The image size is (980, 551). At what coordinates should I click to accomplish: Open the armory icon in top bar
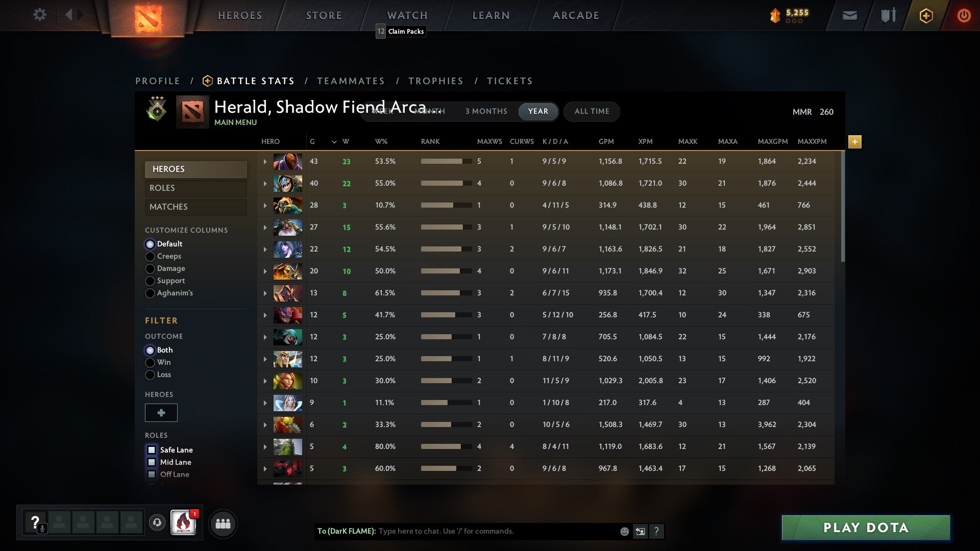[x=888, y=15]
